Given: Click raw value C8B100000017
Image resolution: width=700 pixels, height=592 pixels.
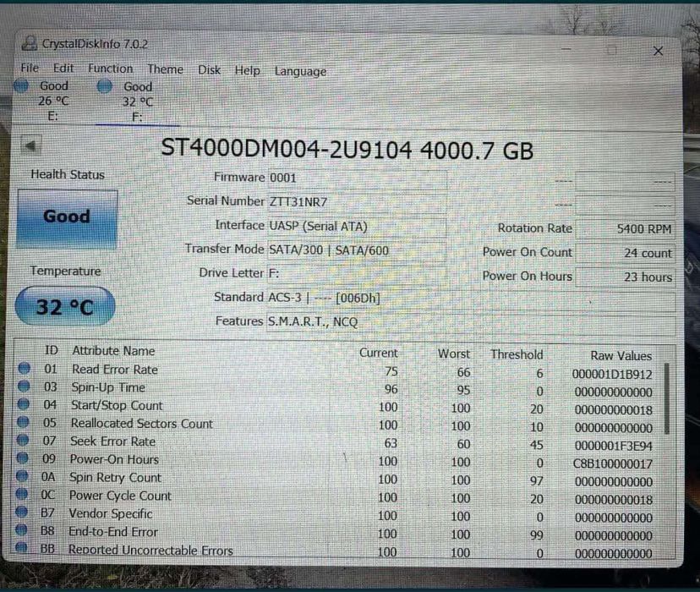Looking at the screenshot, I should 612,463.
